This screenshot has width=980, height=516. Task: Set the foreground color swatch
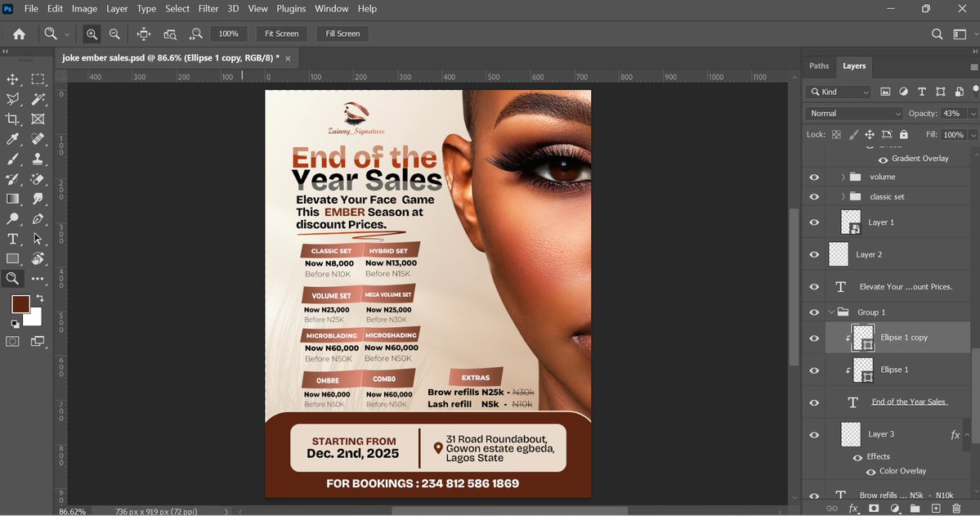[x=20, y=304]
